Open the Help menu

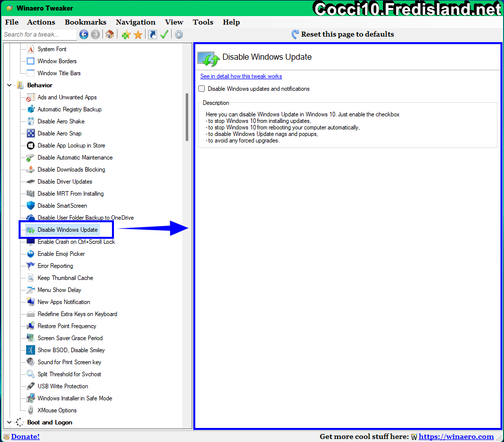pos(231,22)
